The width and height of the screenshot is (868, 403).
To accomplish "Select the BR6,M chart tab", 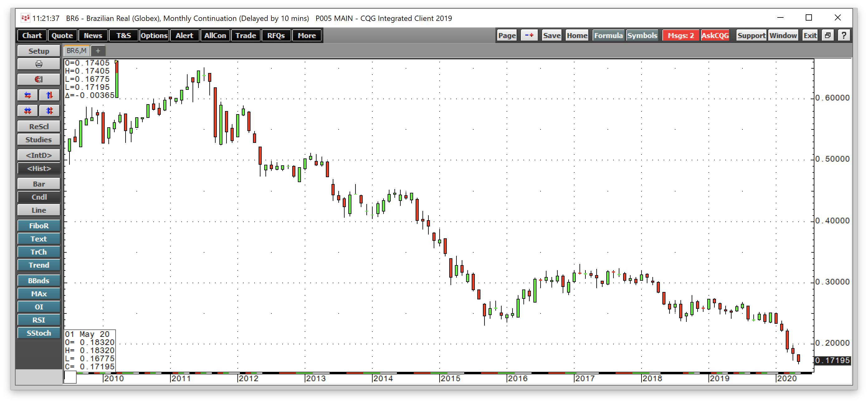I will 77,51.
